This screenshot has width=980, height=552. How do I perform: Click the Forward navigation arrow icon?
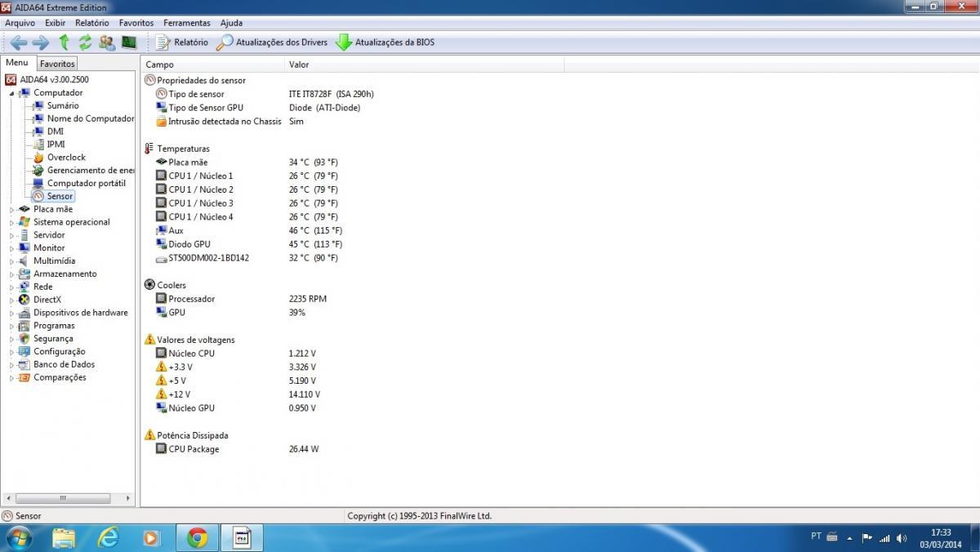pos(40,42)
